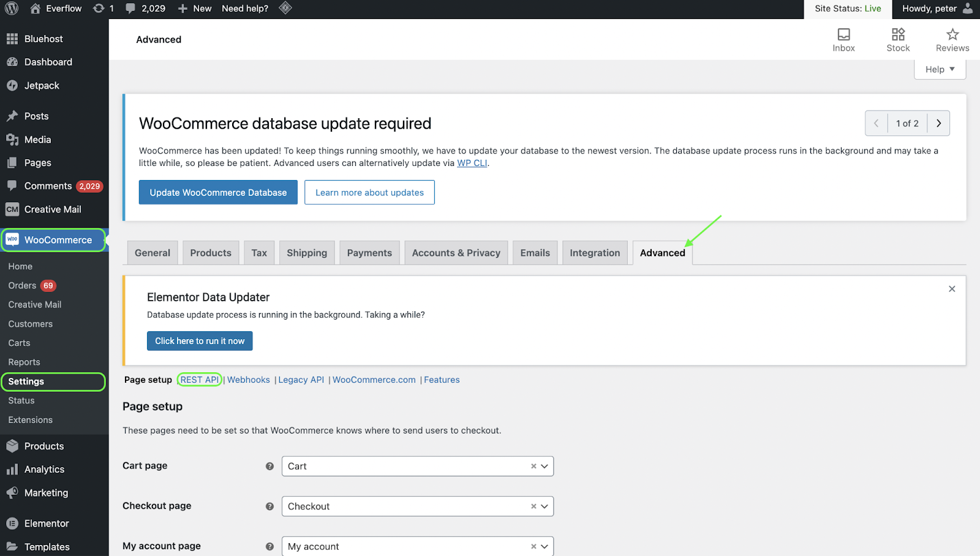The height and width of the screenshot is (556, 980).
Task: Click Update WooCommerce Database button
Action: (218, 192)
